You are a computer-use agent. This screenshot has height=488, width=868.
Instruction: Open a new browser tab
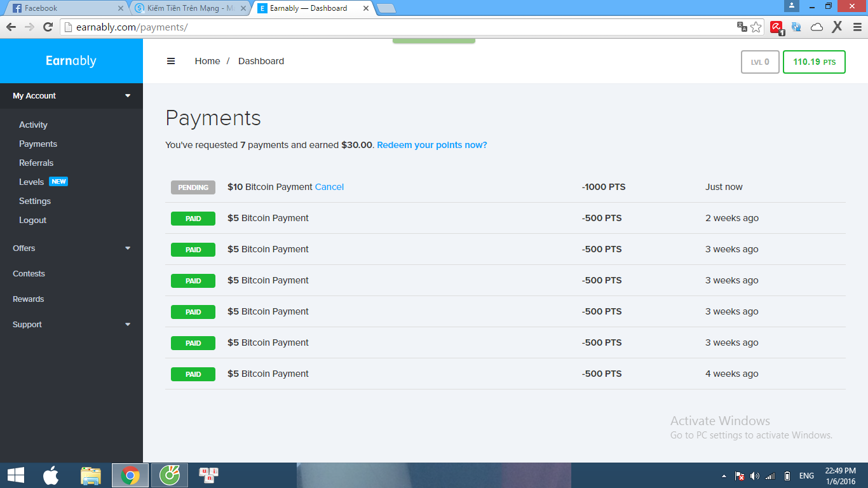tap(386, 8)
